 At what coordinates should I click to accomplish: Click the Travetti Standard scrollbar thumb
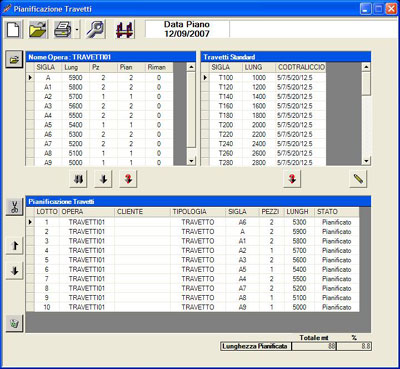(366, 83)
